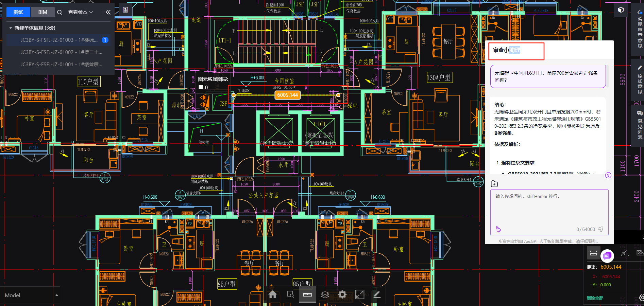Choose the angle measurement tool

coord(625,253)
